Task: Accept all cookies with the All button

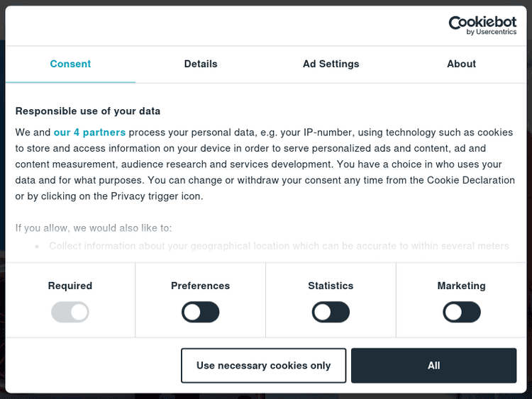Action: point(433,366)
